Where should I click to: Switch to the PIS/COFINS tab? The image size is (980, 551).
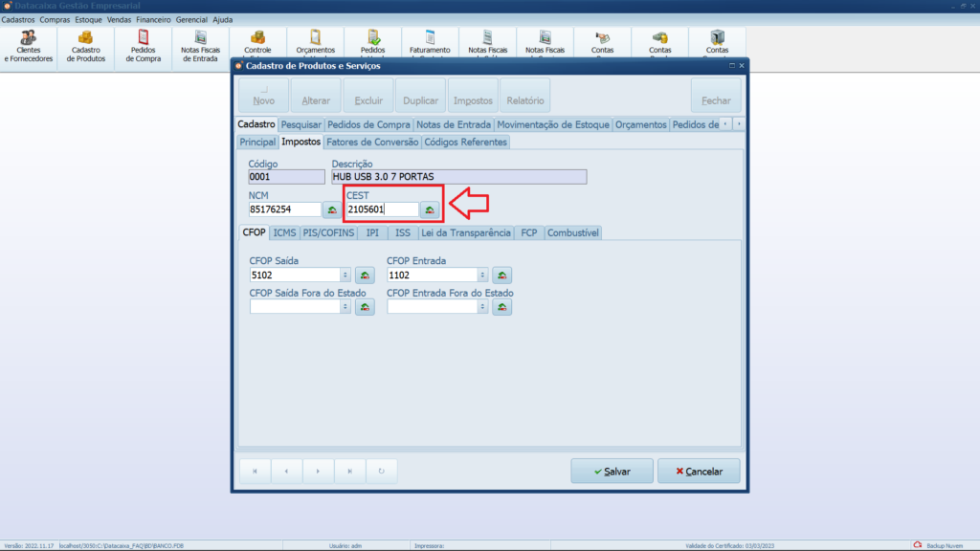coord(328,232)
